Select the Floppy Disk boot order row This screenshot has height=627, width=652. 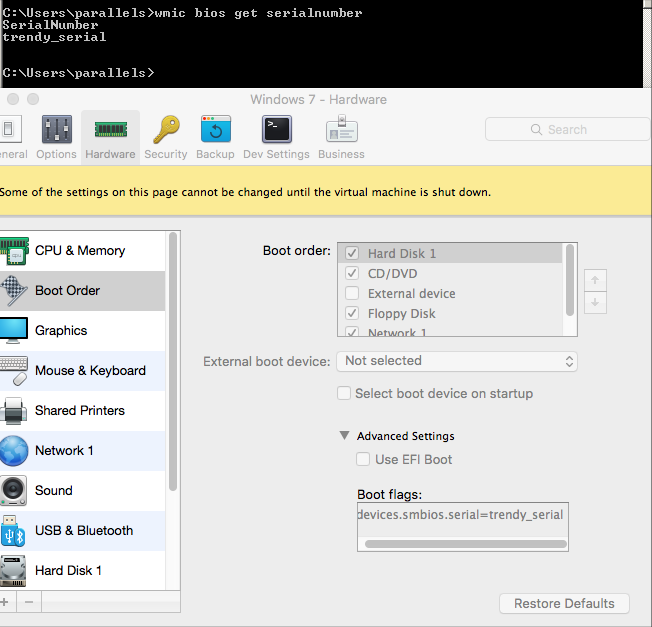tap(450, 313)
